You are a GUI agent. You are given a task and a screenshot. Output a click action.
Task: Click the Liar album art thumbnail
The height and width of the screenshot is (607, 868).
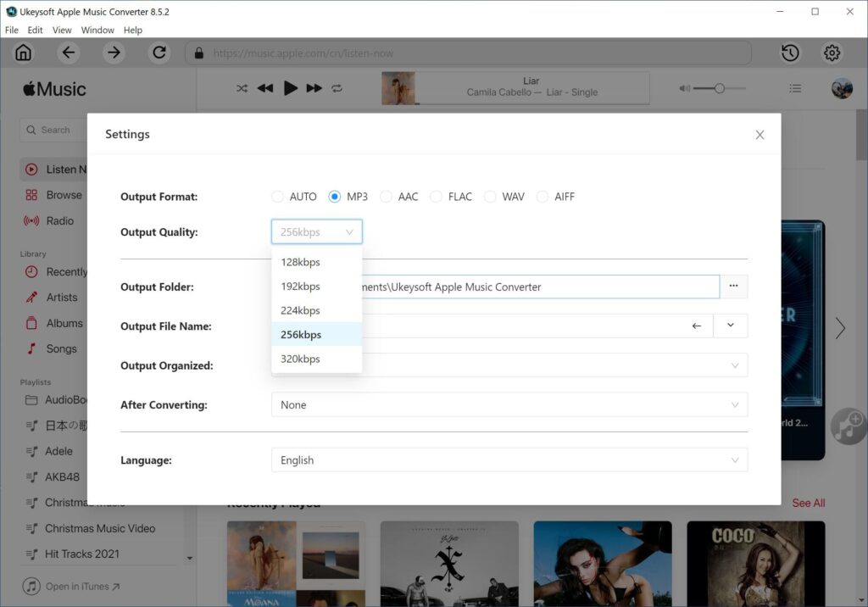[x=398, y=88]
